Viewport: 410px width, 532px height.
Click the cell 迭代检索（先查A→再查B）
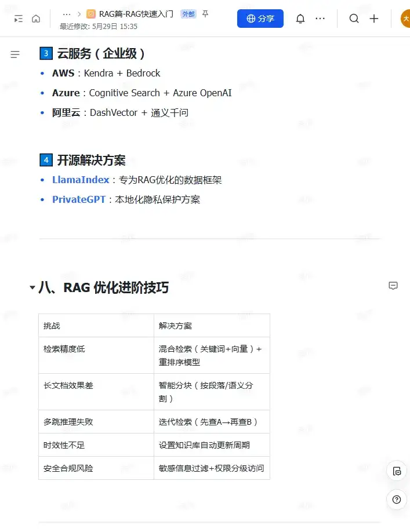pyautogui.click(x=212, y=422)
